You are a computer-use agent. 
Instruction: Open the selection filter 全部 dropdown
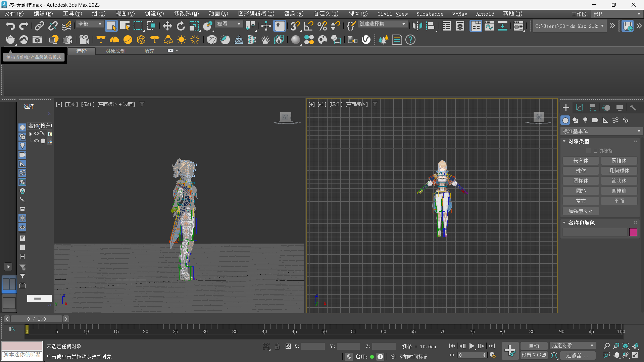(90, 24)
